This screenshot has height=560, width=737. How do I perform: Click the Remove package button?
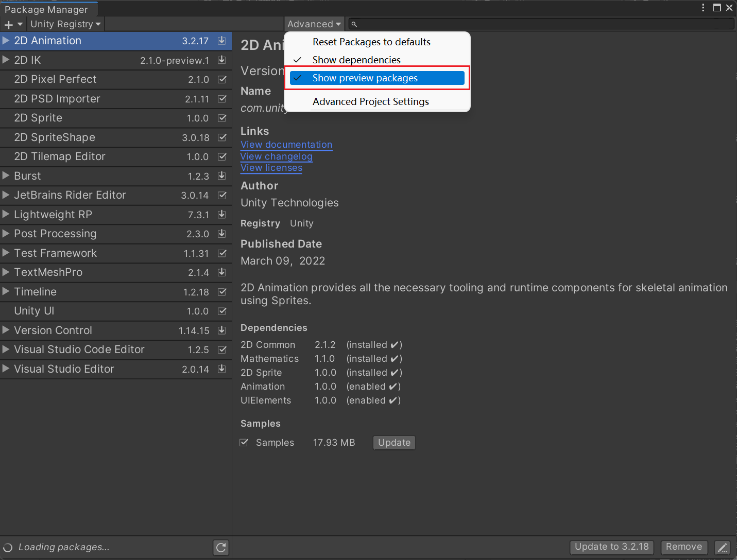point(684,547)
